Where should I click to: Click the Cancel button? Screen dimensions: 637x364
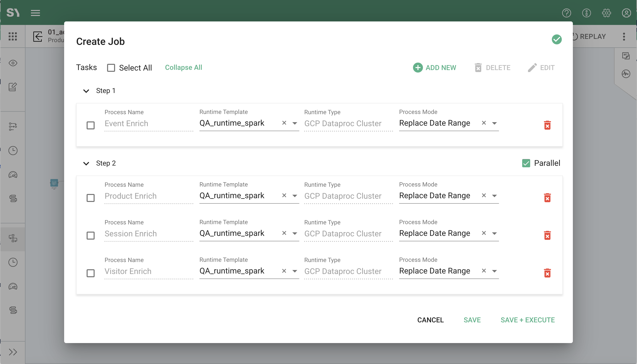pos(430,320)
